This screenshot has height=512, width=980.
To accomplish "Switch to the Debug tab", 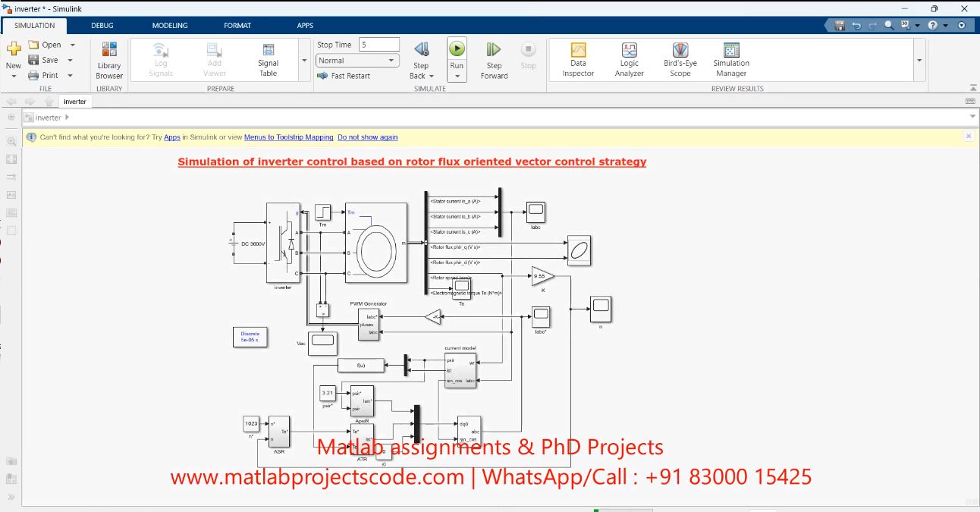I will [x=102, y=25].
